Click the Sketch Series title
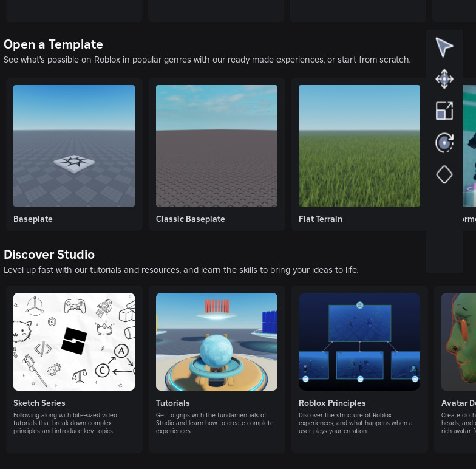The width and height of the screenshot is (476, 469). 39,403
